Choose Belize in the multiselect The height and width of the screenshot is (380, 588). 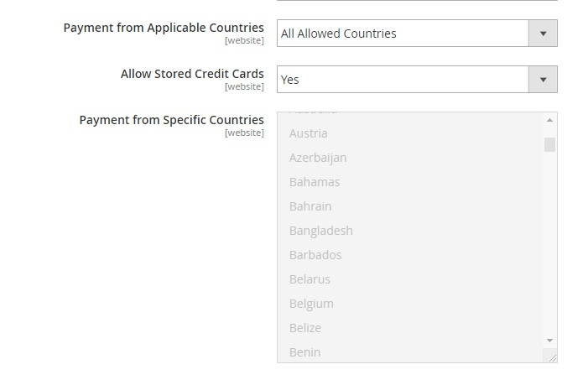point(305,328)
